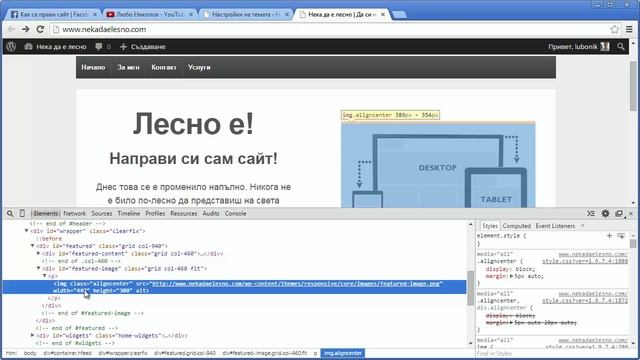
Task: Go back with the browser back arrow
Action: pos(11,29)
